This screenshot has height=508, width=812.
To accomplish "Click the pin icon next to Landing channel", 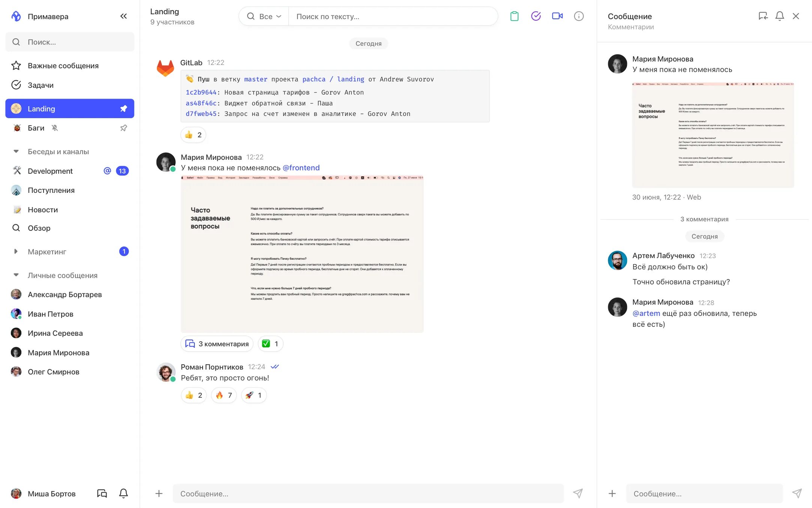I will [x=123, y=109].
